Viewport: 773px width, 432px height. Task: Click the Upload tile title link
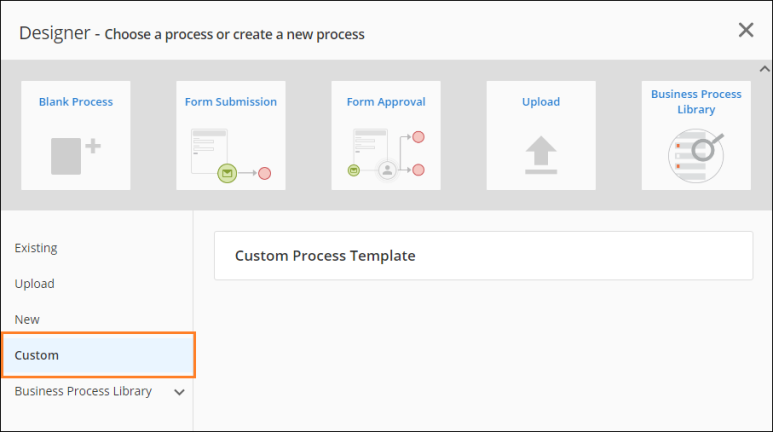(541, 102)
